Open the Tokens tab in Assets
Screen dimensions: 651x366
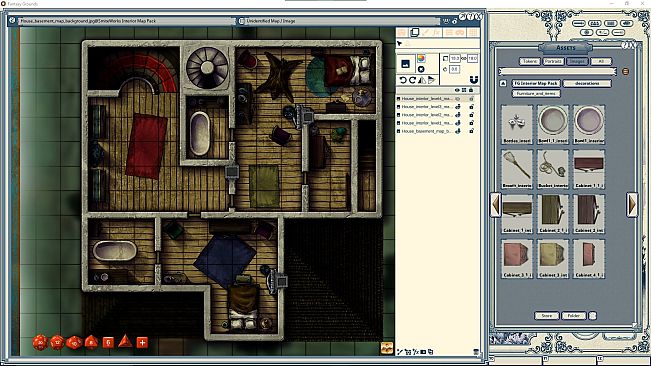[530, 61]
